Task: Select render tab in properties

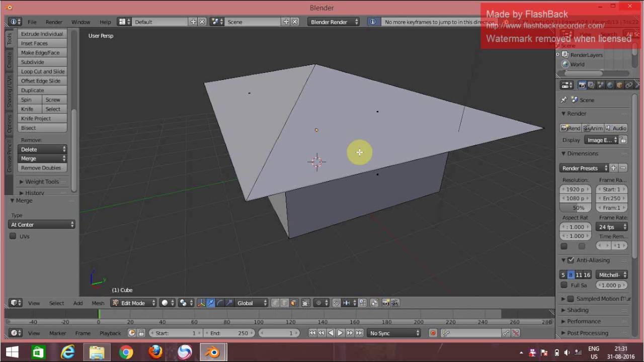Action: click(582, 85)
